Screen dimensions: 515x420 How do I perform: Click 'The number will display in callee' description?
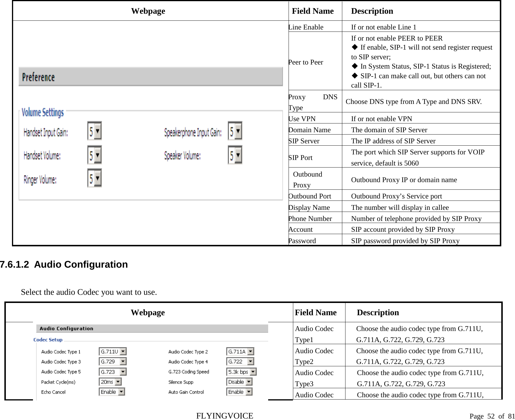(x=400, y=207)
